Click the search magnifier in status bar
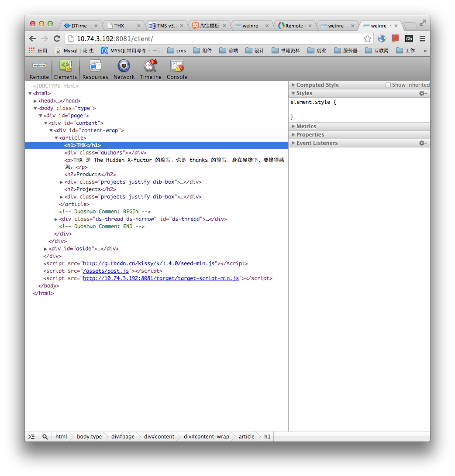455x476 pixels. pyautogui.click(x=45, y=437)
